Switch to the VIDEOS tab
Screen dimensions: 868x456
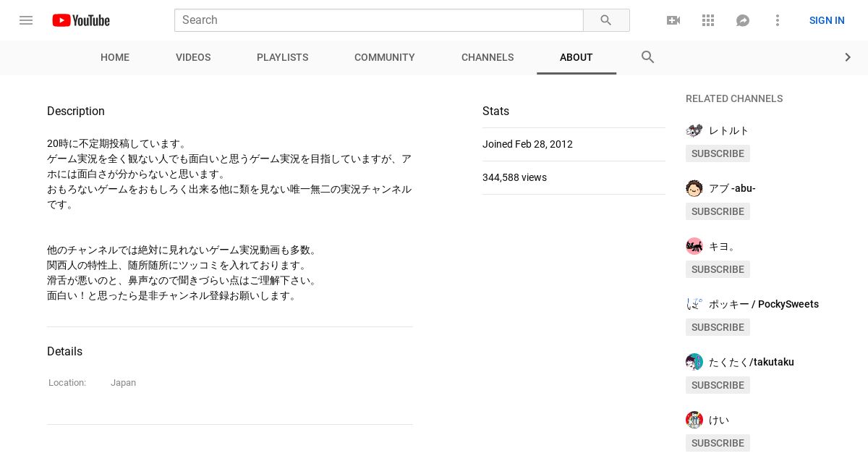click(193, 57)
